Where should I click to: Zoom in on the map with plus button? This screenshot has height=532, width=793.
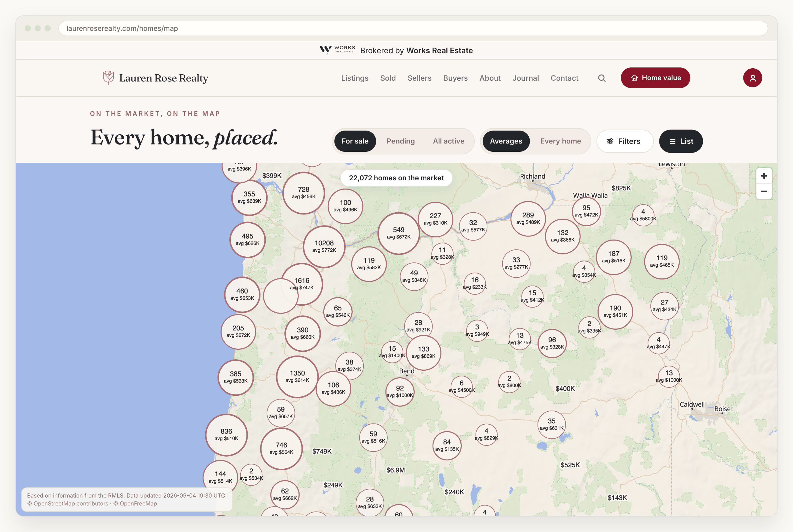click(764, 176)
